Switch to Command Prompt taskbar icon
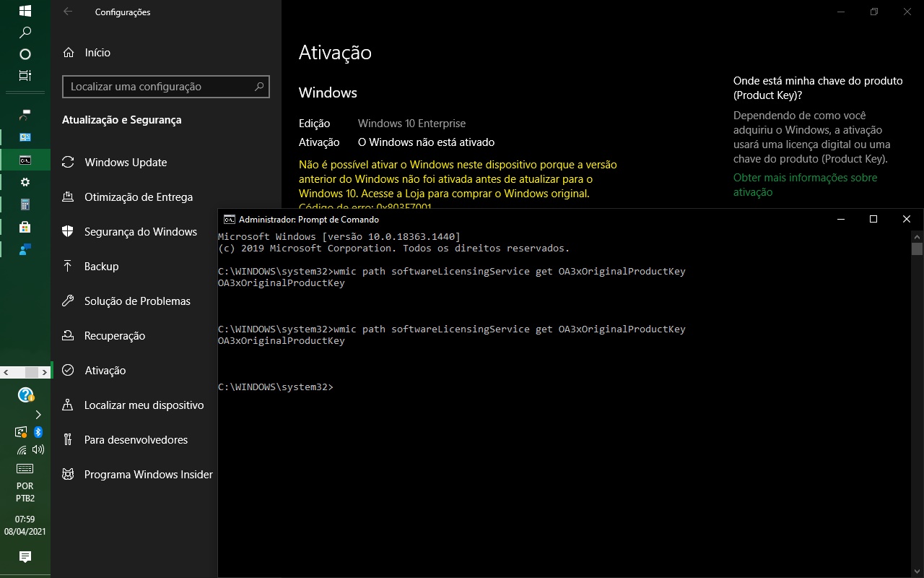 25,160
